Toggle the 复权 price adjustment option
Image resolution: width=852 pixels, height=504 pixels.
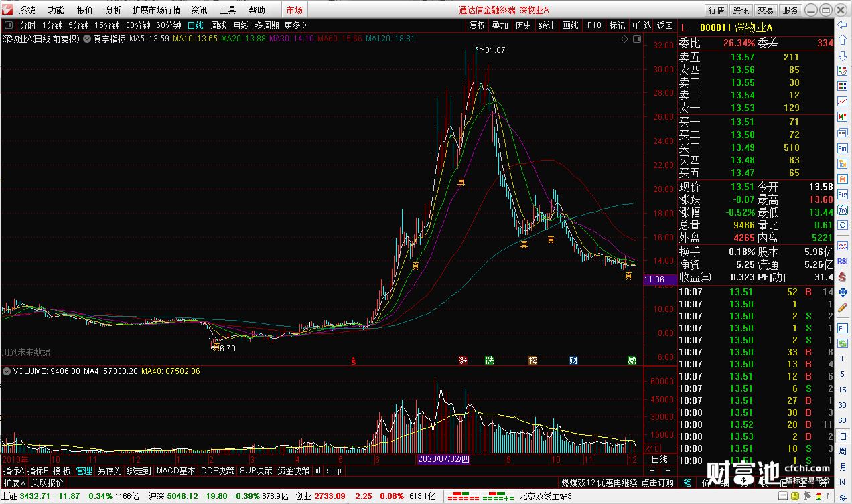[477, 25]
